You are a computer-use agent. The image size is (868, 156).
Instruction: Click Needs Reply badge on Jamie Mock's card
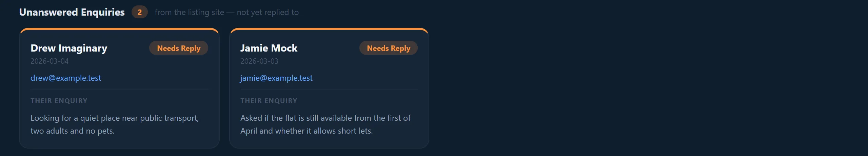[x=389, y=48]
